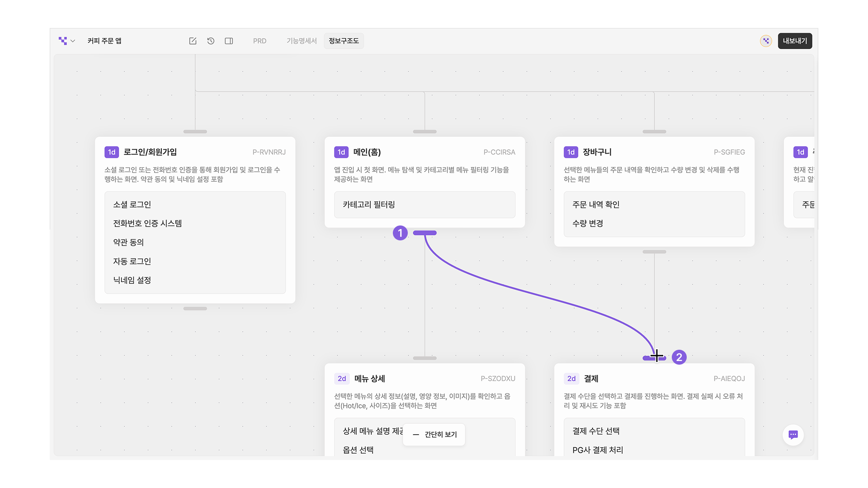
Task: Click the 내보내기 export button
Action: point(795,41)
